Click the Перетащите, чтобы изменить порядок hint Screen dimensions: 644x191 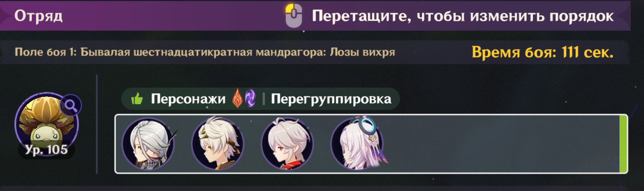click(x=463, y=16)
